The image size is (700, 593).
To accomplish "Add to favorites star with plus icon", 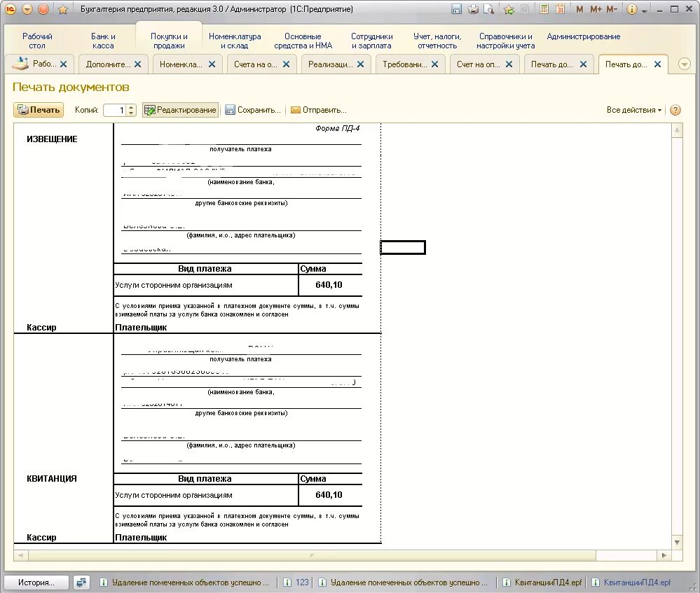I will [x=509, y=9].
